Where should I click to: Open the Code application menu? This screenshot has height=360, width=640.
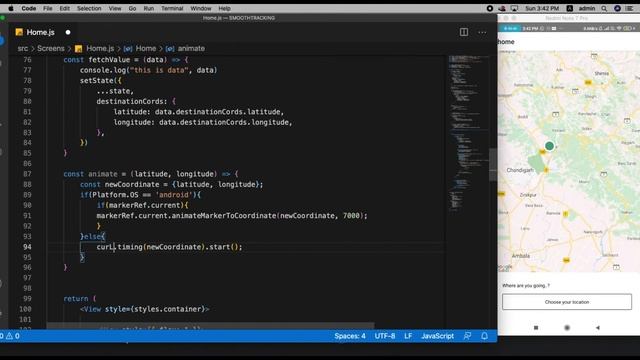click(29, 8)
